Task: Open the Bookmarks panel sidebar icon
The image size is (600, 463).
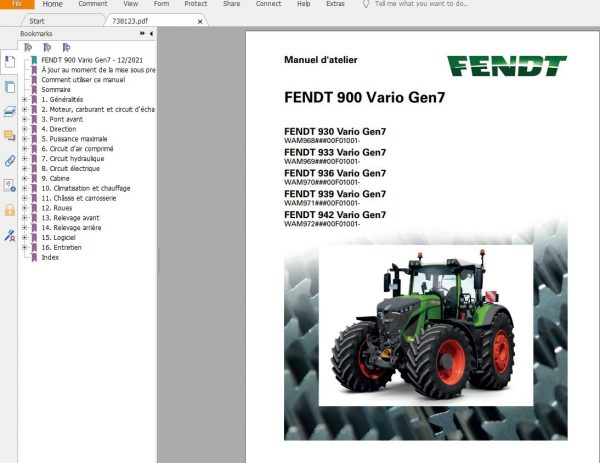Action: click(x=10, y=62)
